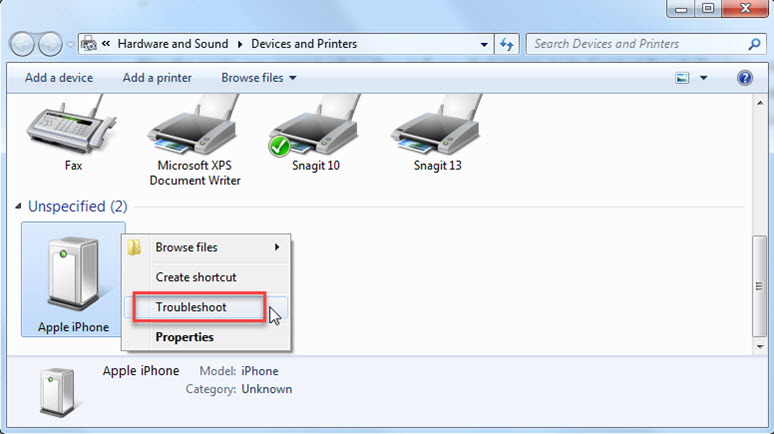Expand the Hardware and Sound breadcrumb arrow
Image resolution: width=774 pixels, height=434 pixels.
click(x=240, y=44)
